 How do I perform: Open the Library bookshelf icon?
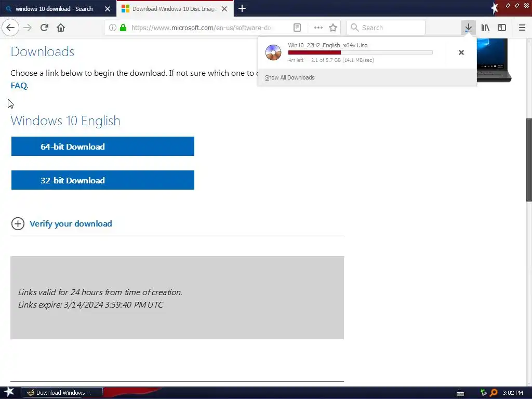point(485,28)
